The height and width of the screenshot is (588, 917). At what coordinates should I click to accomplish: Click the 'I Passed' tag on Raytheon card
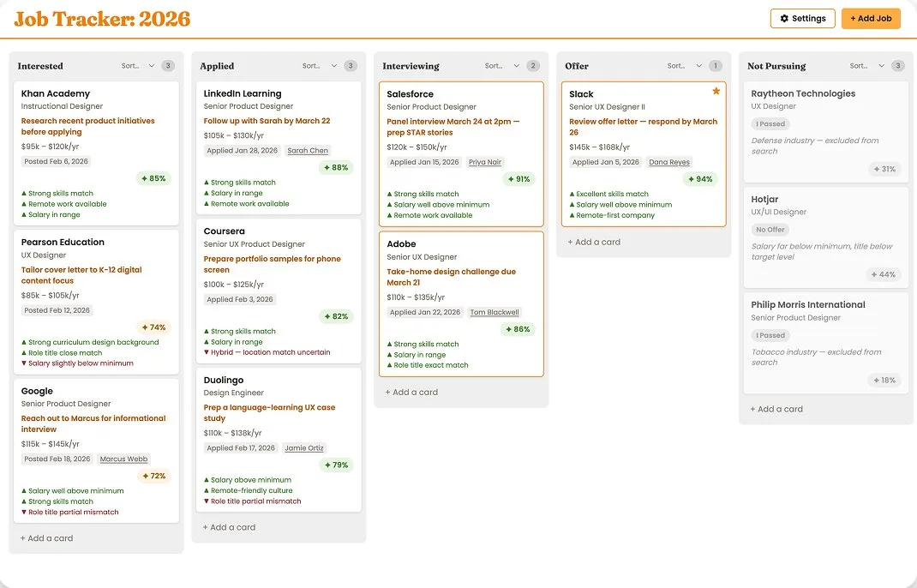[x=770, y=124]
